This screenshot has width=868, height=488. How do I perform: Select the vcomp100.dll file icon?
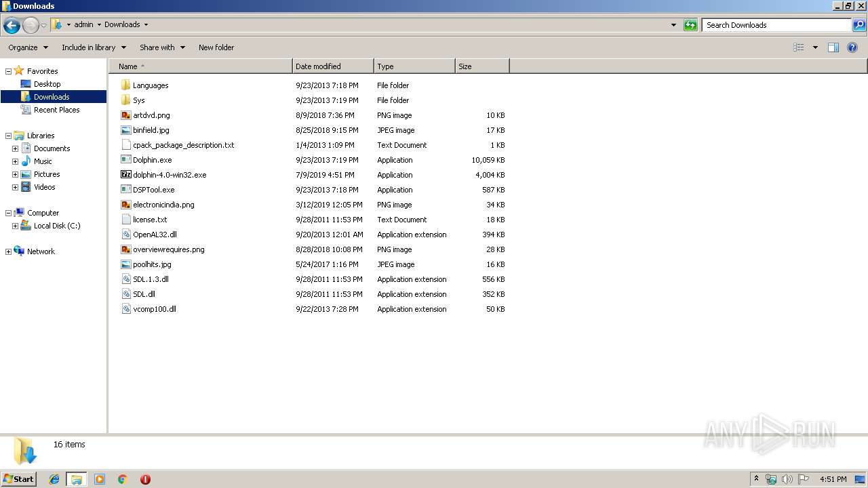(125, 309)
